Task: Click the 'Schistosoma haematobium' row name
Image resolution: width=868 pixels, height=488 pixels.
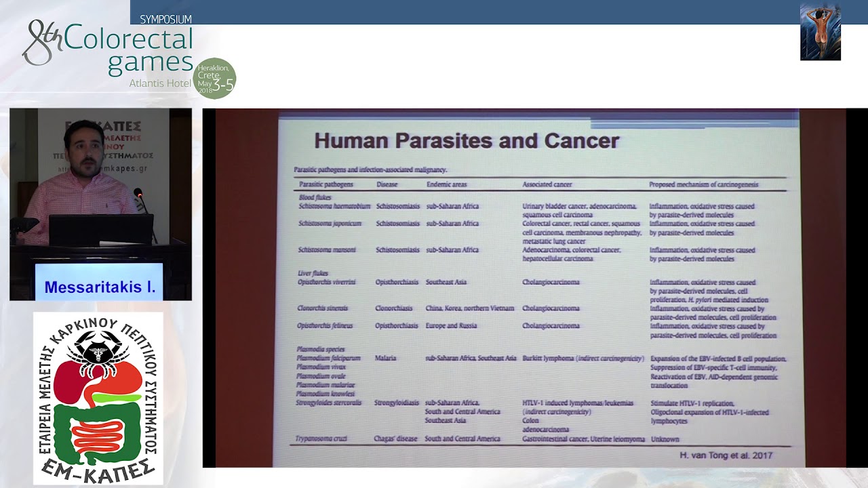Action: pos(334,206)
